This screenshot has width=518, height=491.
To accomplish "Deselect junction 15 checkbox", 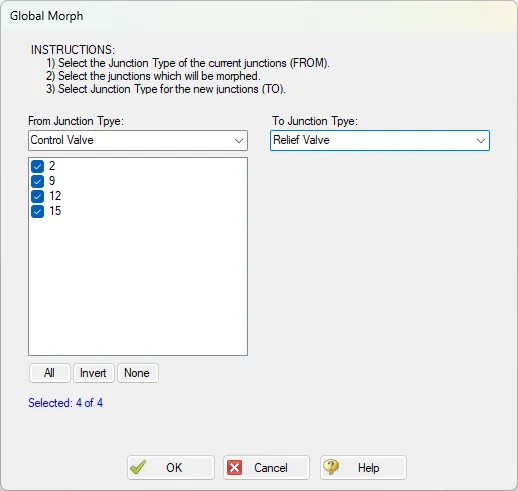I will pyautogui.click(x=37, y=211).
